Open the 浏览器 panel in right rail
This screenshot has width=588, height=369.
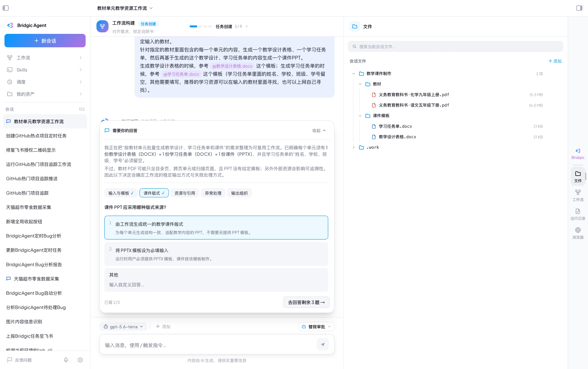coord(578,233)
